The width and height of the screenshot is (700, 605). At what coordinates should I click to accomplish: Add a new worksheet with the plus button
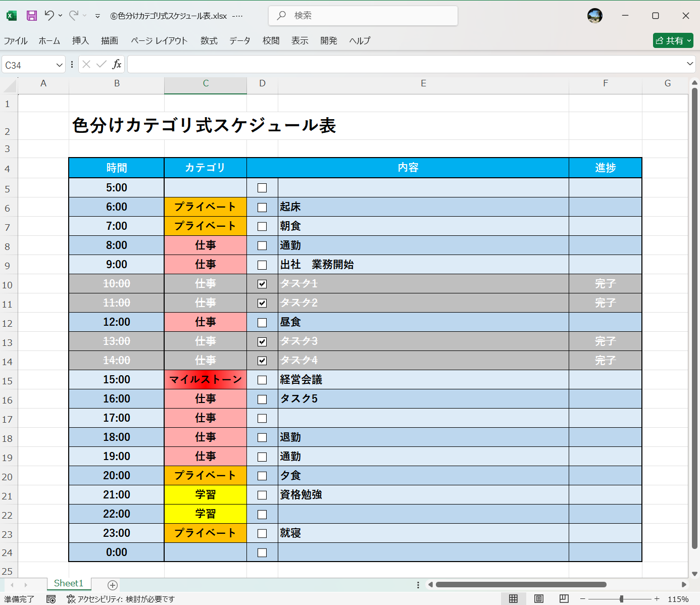112,585
